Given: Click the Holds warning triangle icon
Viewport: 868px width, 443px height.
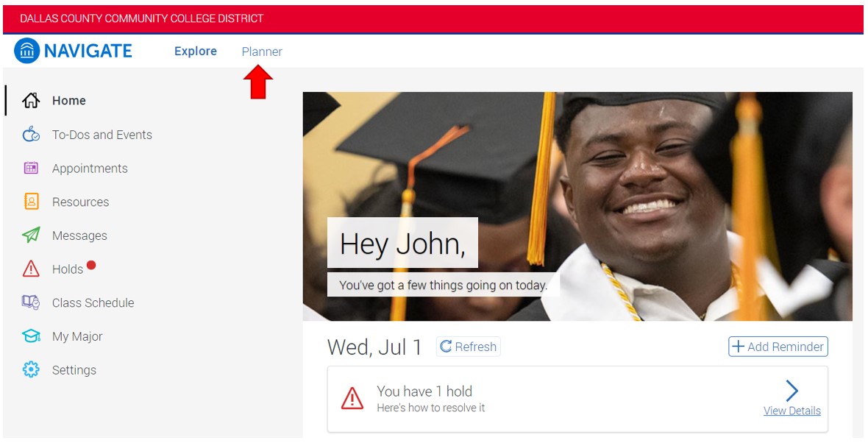Looking at the screenshot, I should point(31,269).
